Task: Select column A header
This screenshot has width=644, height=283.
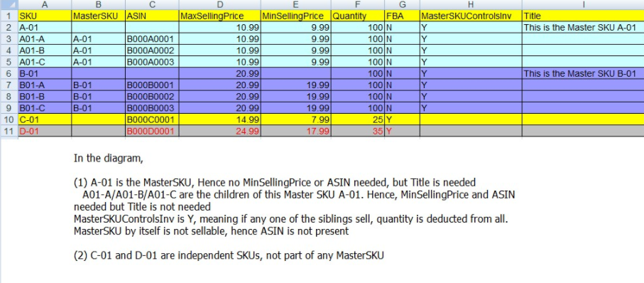Action: coord(45,5)
